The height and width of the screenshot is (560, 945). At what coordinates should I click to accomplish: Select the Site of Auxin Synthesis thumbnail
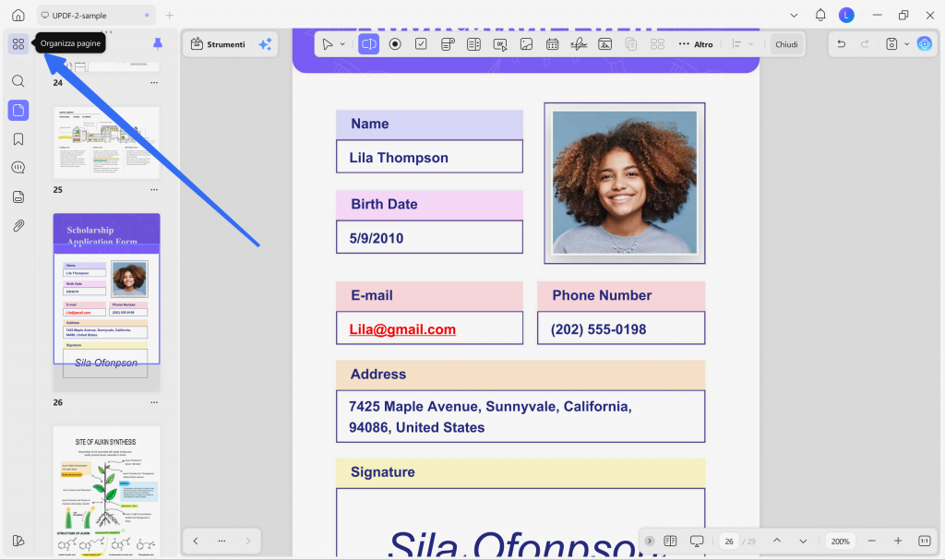pyautogui.click(x=107, y=491)
